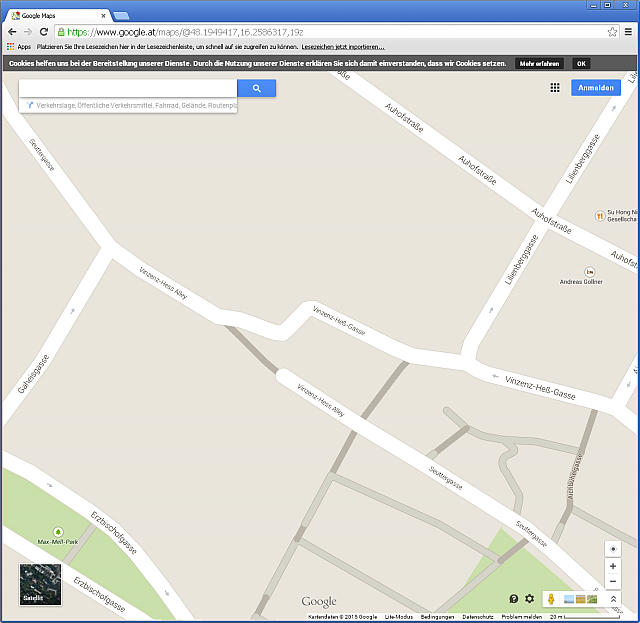Click the Mehr erfahren cookie button
640x623 pixels.
tap(539, 63)
